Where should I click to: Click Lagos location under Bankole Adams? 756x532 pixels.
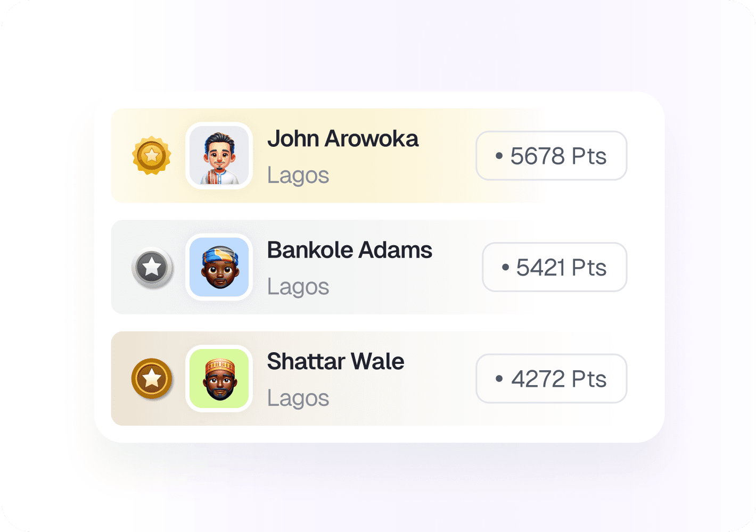[x=298, y=287]
